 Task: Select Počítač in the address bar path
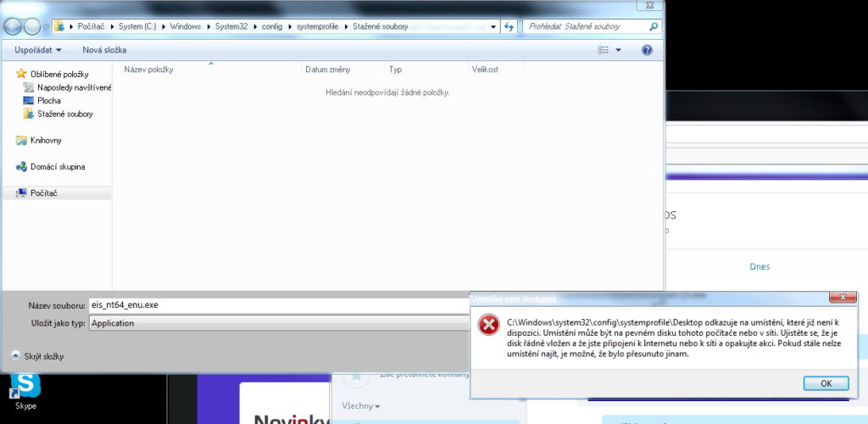(x=91, y=26)
